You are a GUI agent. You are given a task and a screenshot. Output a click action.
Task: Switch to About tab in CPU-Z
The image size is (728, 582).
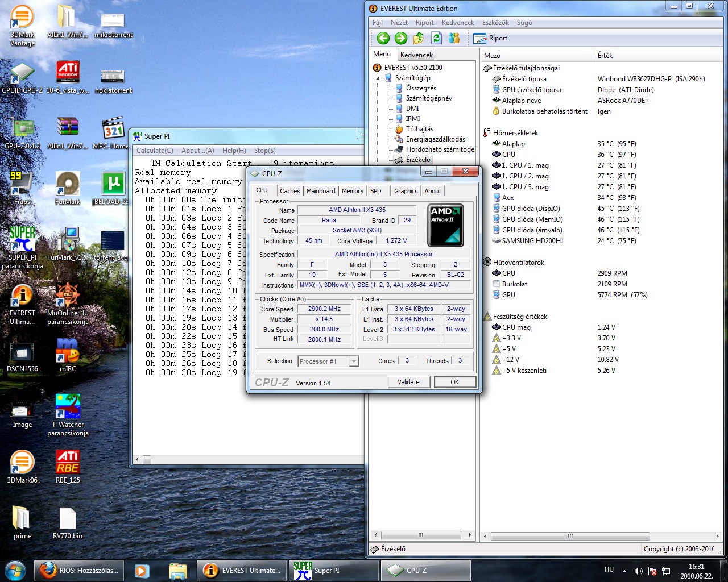(x=433, y=191)
